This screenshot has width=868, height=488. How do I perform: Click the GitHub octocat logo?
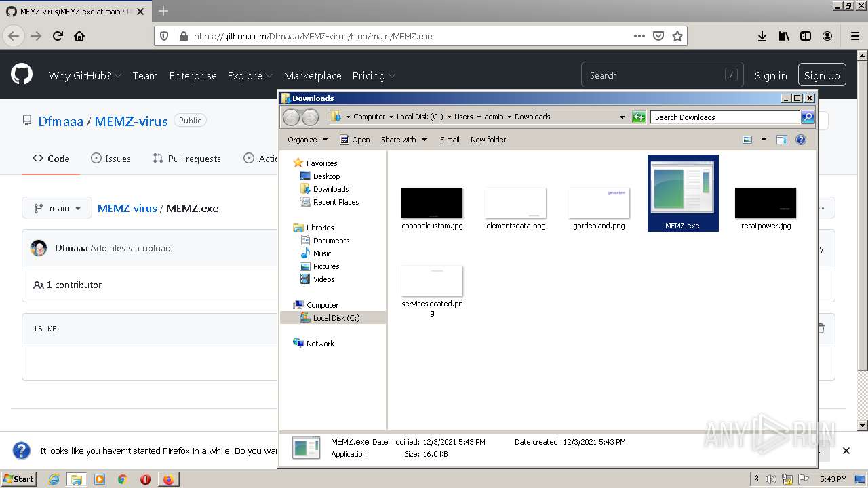(x=22, y=75)
